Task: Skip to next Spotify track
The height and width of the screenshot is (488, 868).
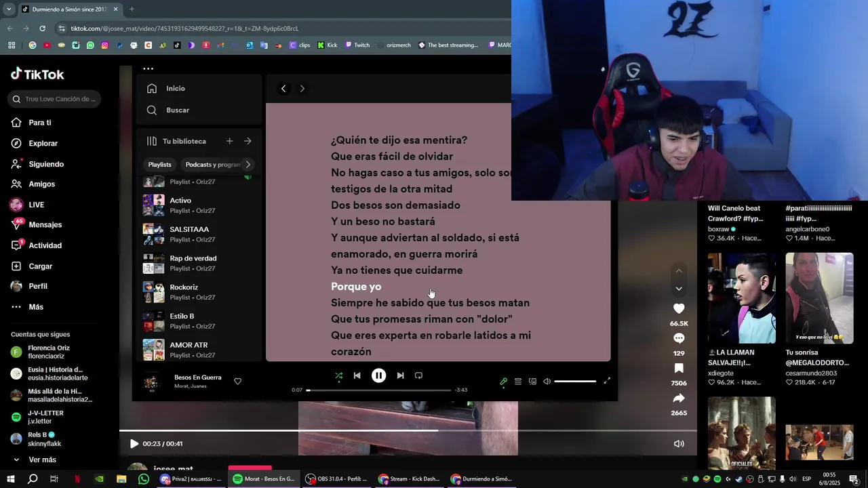Action: pos(400,375)
